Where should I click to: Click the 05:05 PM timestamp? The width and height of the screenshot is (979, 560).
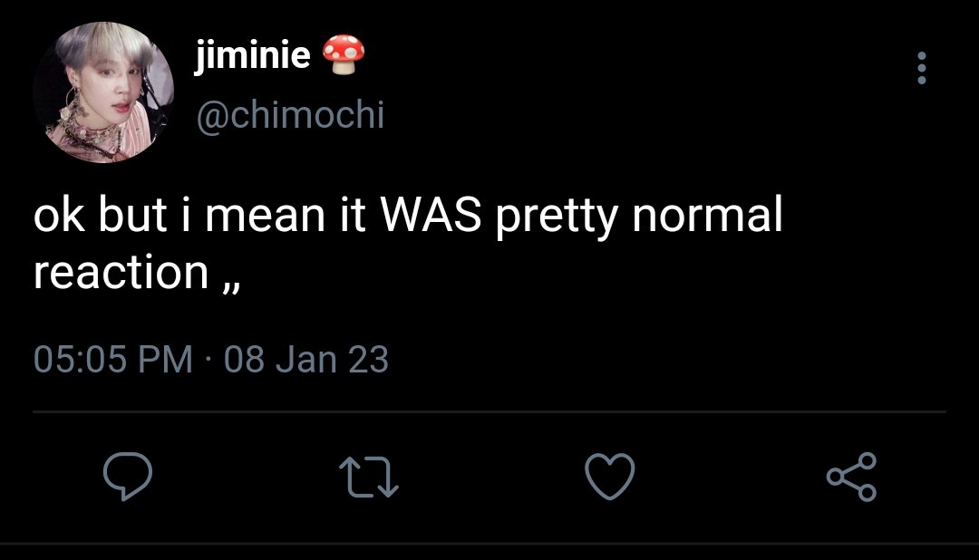click(x=113, y=360)
